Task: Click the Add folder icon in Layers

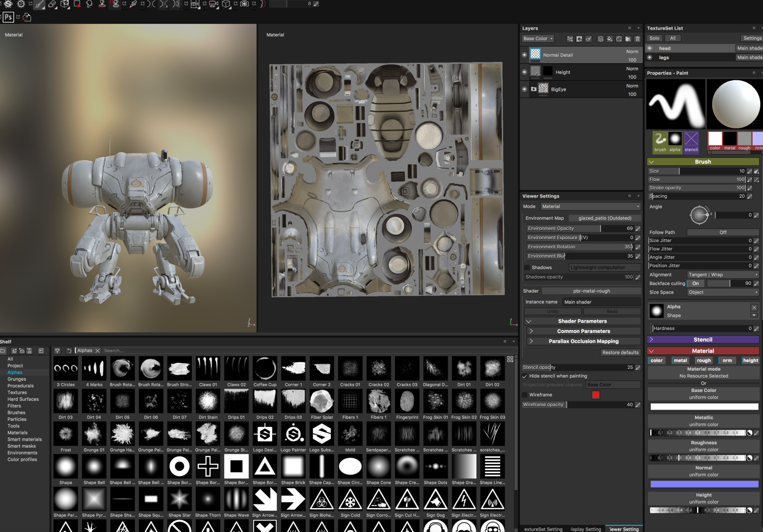Action: (x=628, y=39)
